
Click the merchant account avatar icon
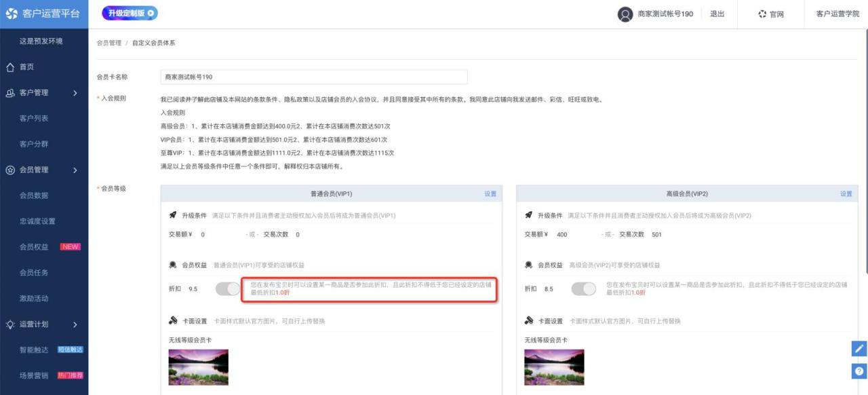click(625, 14)
